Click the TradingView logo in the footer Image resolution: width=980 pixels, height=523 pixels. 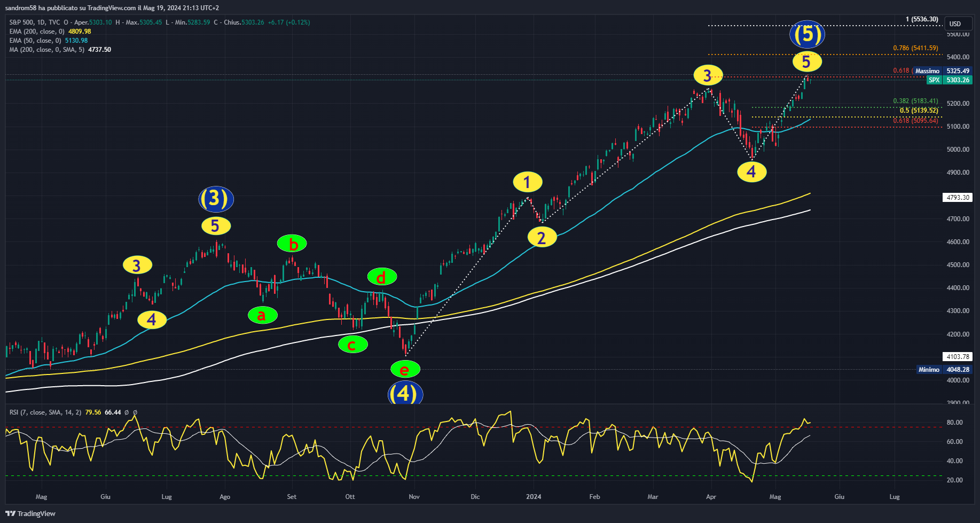click(30, 513)
